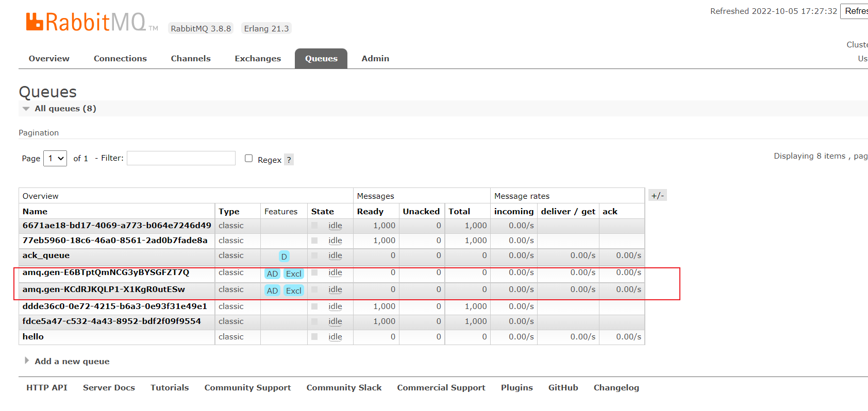Image resolution: width=868 pixels, height=411 pixels.
Task: Open queue 6671ae18-bd17-4069-a773-b064e7246d49
Action: [116, 225]
